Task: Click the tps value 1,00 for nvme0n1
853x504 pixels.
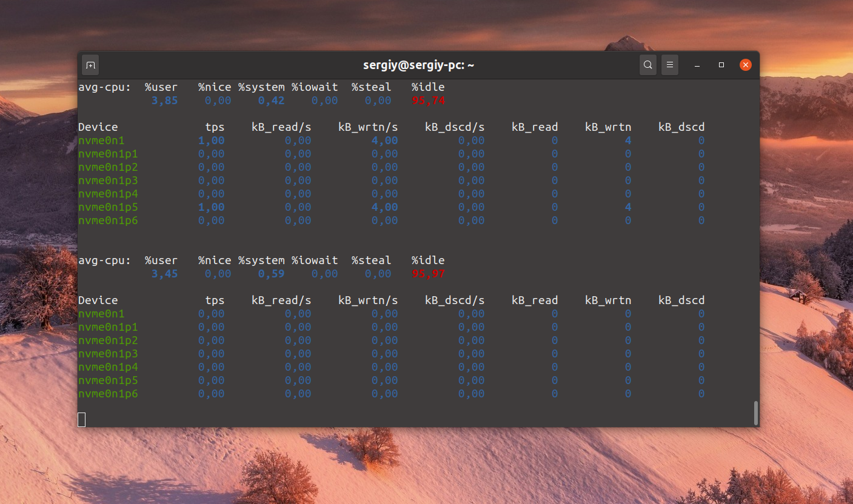Action: pyautogui.click(x=211, y=141)
